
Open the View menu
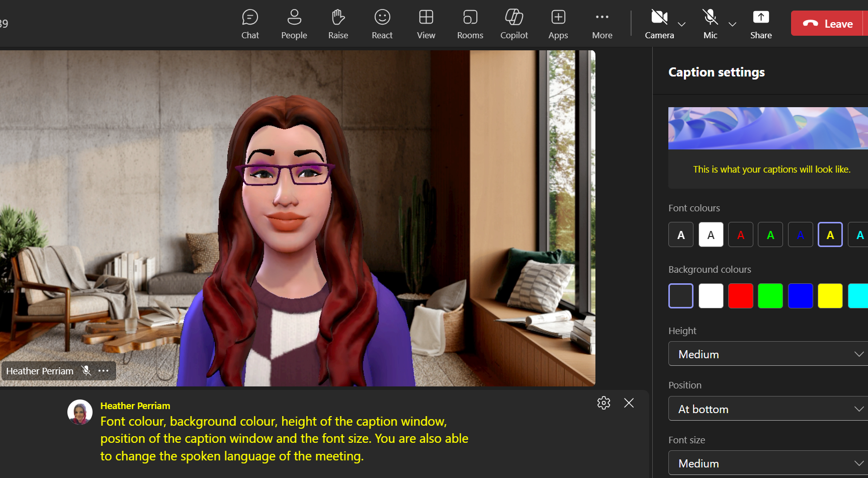pos(425,23)
